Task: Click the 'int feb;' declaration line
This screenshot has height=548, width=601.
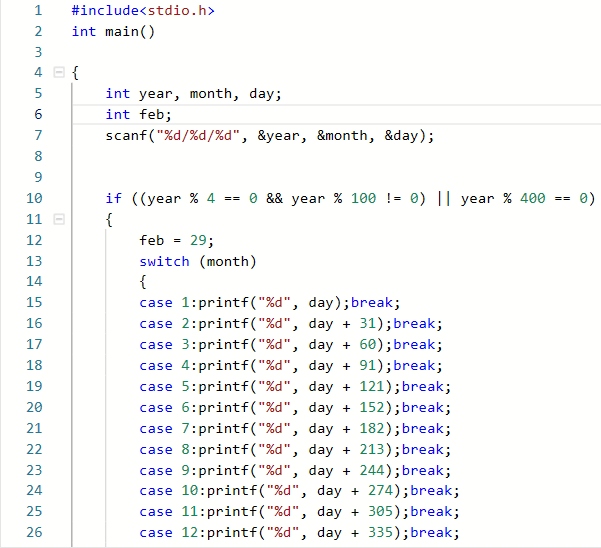Action: [138, 114]
